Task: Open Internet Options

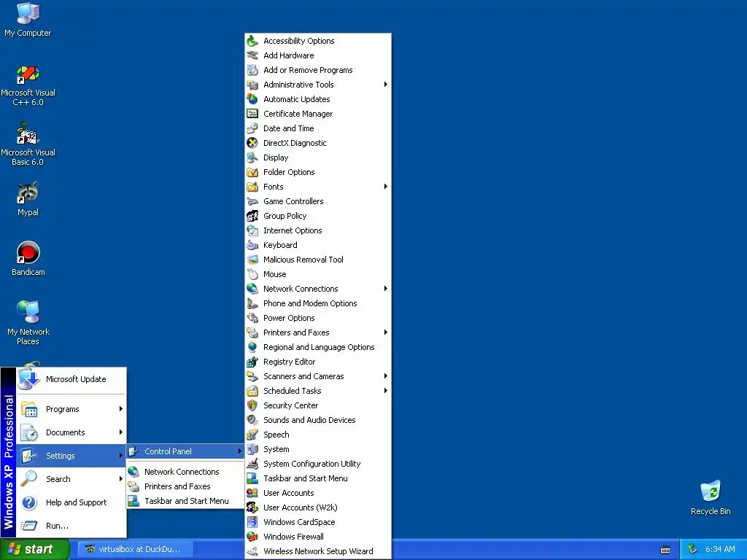Action: (x=318, y=230)
